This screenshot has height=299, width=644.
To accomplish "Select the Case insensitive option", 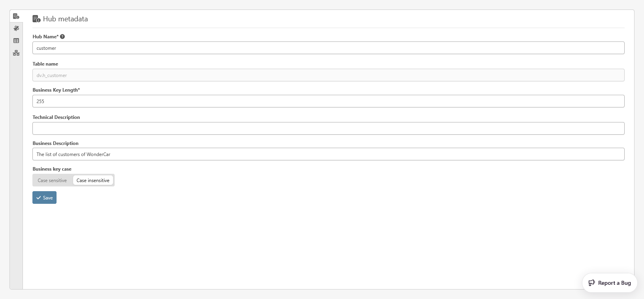I will (x=93, y=181).
